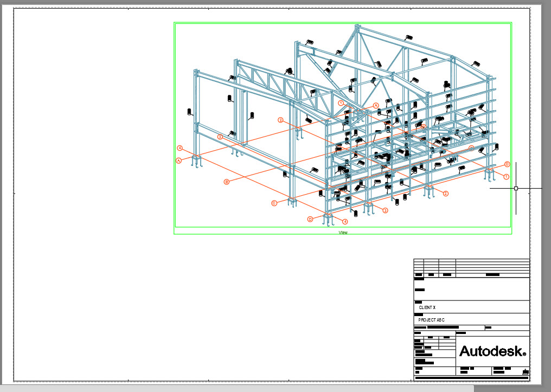Viewport: 551px width, 392px height.
Task: Pick grid bubble A at the upper grid end
Action: (376, 105)
